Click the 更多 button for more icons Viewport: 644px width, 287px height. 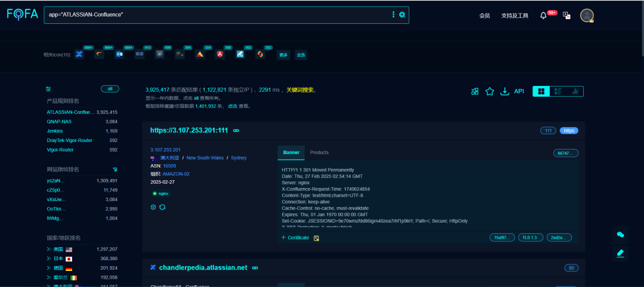coord(283,55)
